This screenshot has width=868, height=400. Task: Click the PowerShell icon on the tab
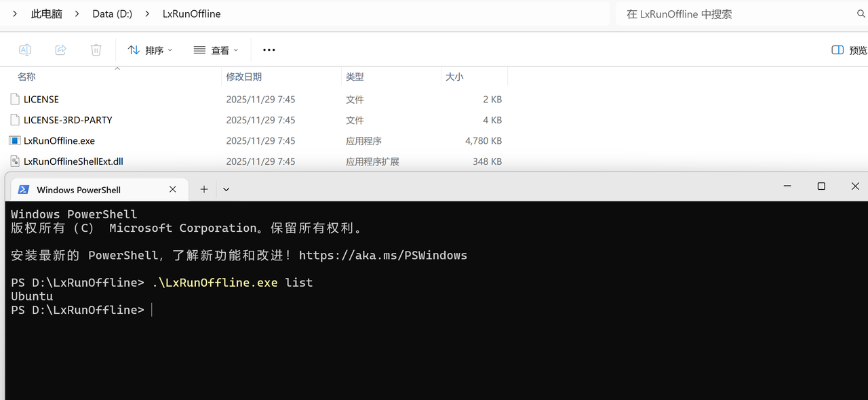(23, 190)
